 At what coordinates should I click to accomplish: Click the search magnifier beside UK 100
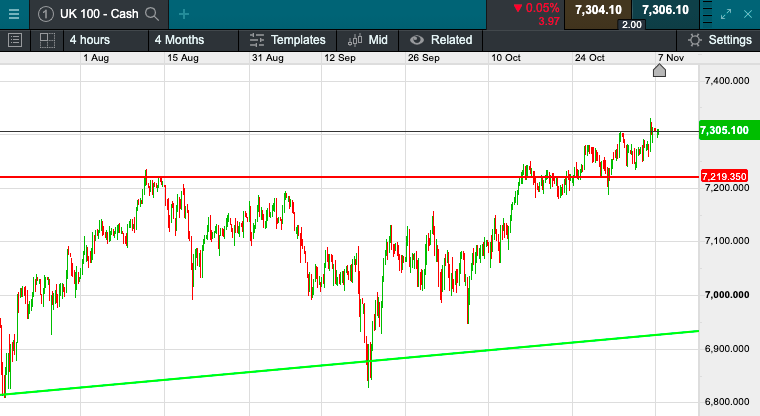point(151,13)
